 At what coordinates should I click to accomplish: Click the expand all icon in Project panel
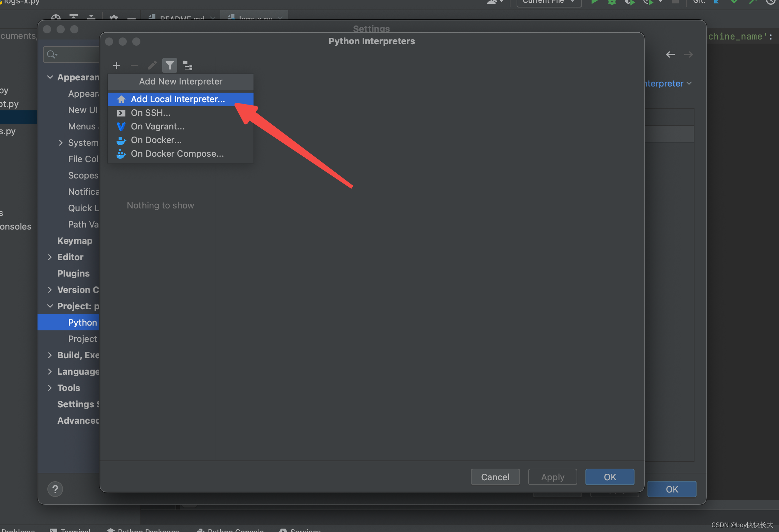(x=74, y=17)
